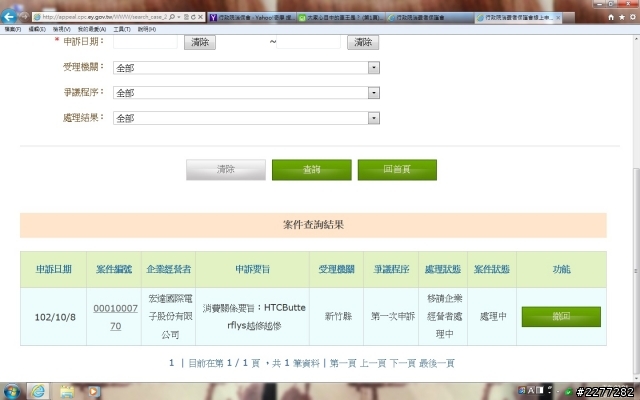Open case number 0001000770 link
Viewport: 640px width, 400px height.
tap(116, 317)
